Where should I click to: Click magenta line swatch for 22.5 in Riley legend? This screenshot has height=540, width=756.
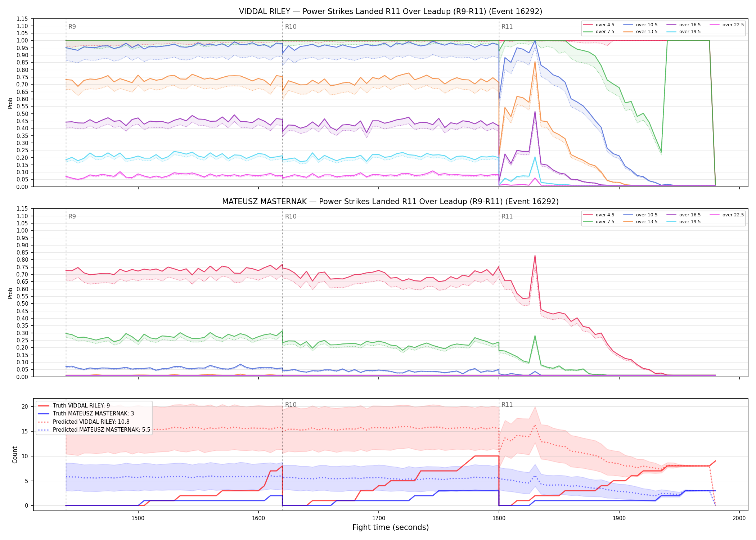(715, 25)
